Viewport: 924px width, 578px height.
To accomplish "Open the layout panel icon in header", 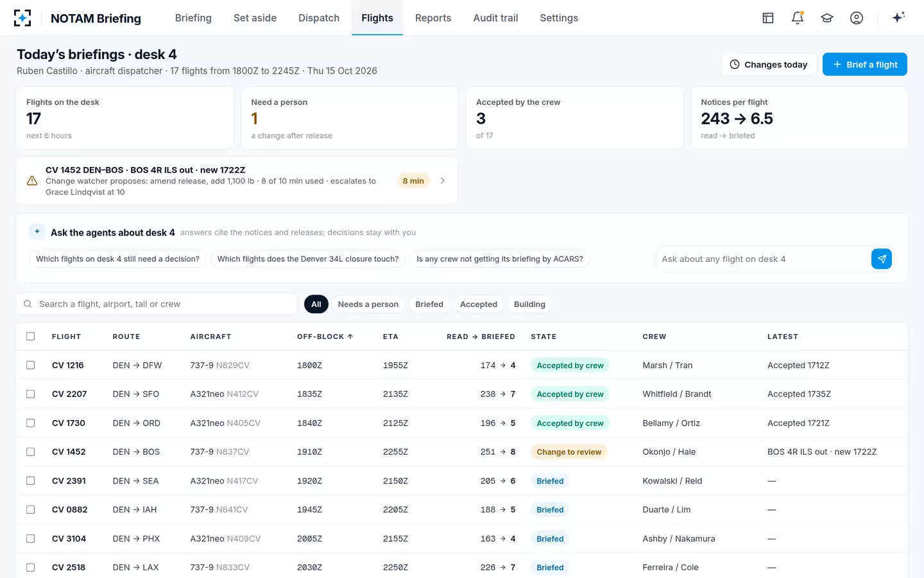I will tap(768, 18).
